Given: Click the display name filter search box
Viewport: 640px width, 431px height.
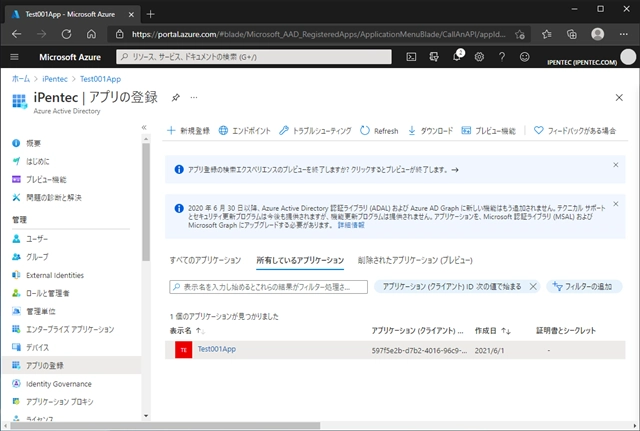Looking at the screenshot, I should point(268,287).
